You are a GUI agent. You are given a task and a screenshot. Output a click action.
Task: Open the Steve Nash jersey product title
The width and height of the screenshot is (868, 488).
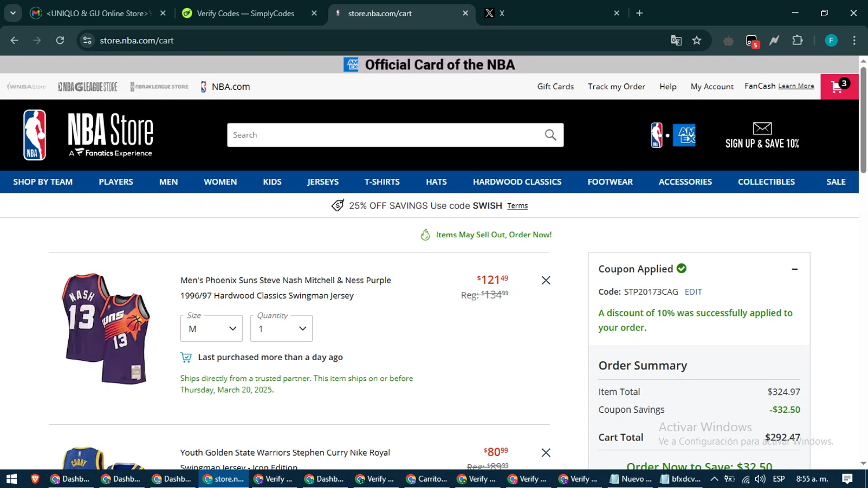click(x=286, y=288)
